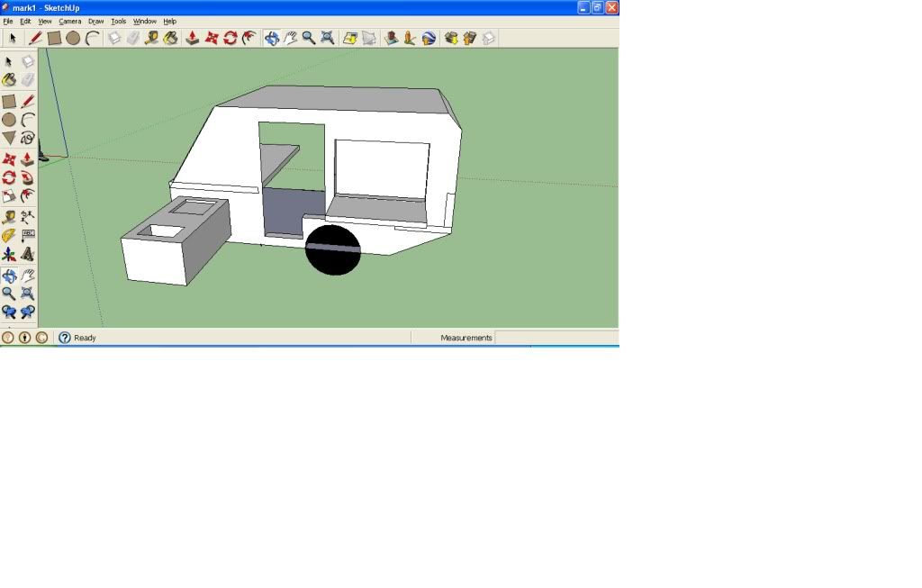This screenshot has width=922, height=588.
Task: Activate the Move tool in top toolbar
Action: pos(211,38)
